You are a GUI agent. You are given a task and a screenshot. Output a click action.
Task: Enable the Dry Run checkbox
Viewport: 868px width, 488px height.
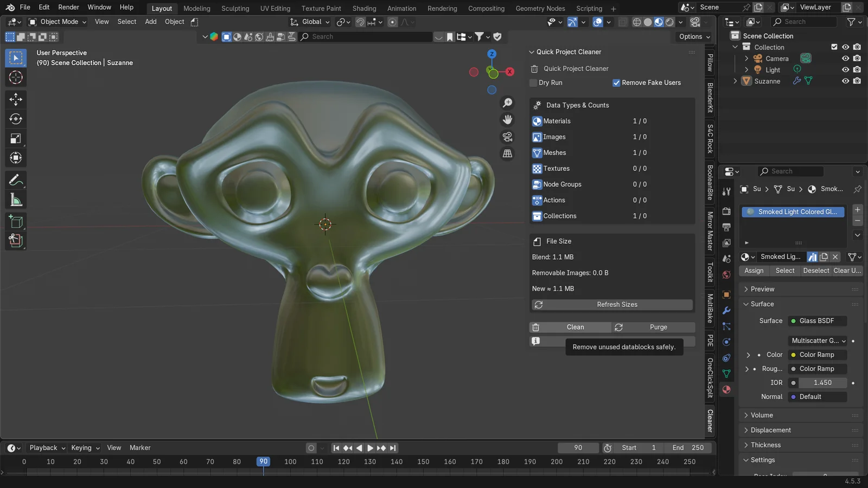533,82
